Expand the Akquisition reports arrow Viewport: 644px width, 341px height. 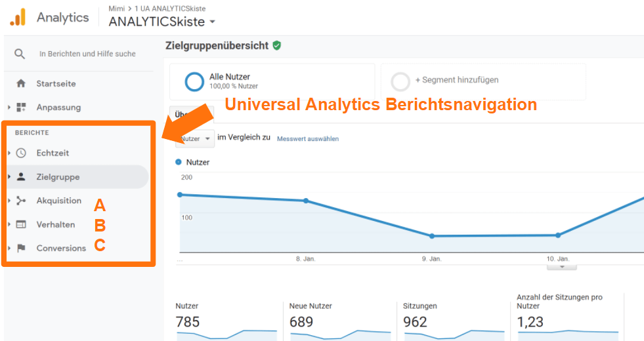click(x=9, y=201)
